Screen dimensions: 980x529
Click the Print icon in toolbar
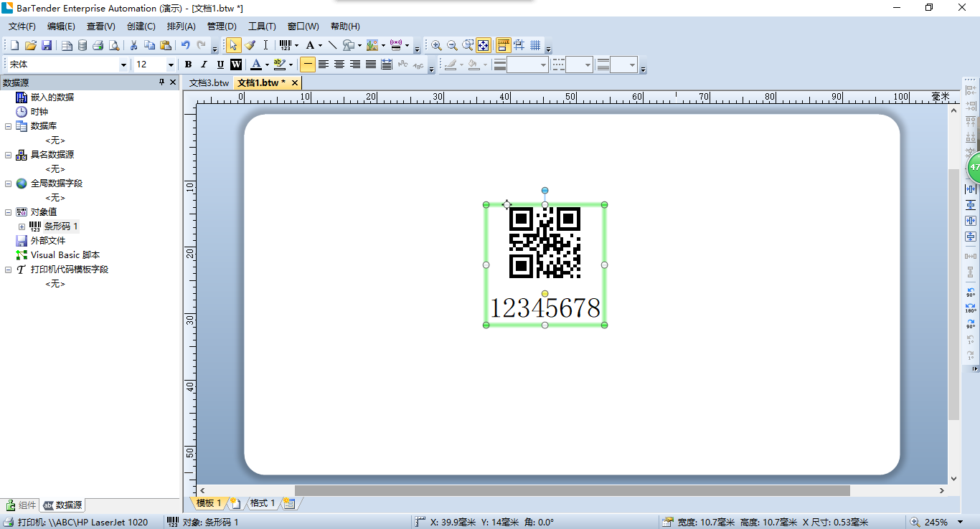98,45
